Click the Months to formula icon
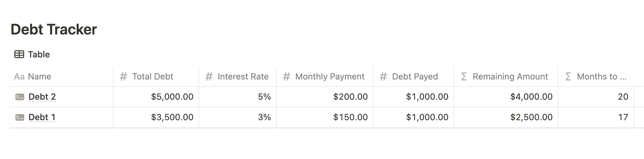Image resolution: width=644 pixels, height=159 pixels. pos(568,77)
